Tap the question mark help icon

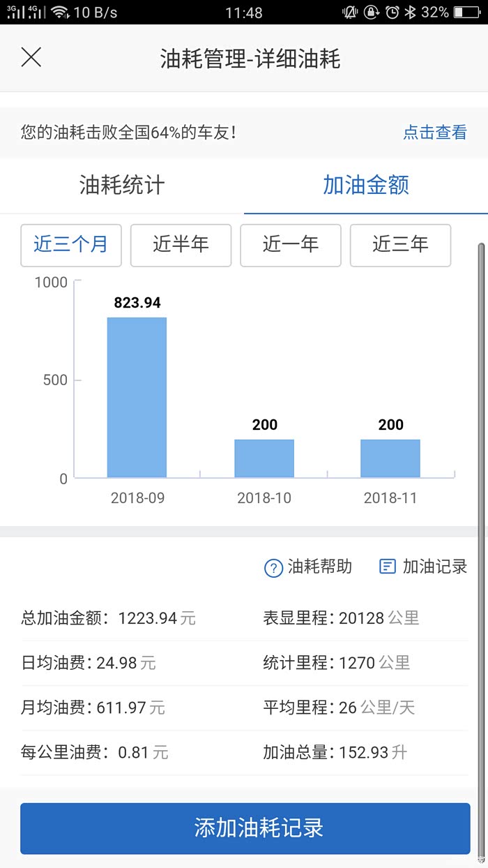click(x=273, y=568)
